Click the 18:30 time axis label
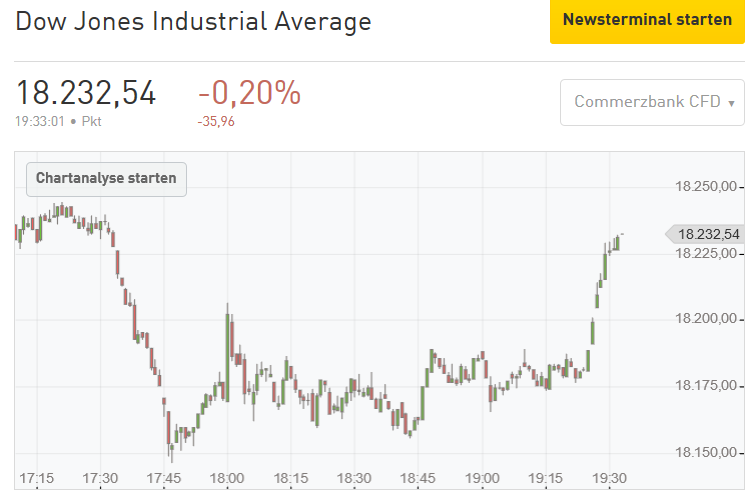The height and width of the screenshot is (499, 750). coord(354,477)
